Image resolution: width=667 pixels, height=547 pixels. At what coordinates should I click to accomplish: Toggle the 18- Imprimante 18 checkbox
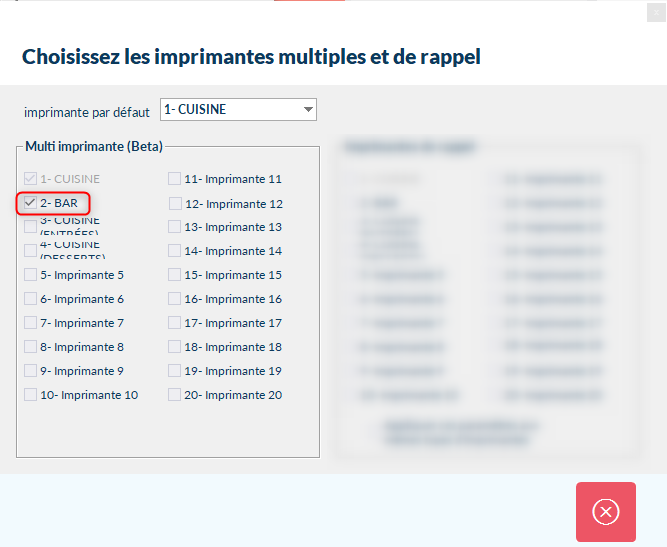click(x=174, y=347)
